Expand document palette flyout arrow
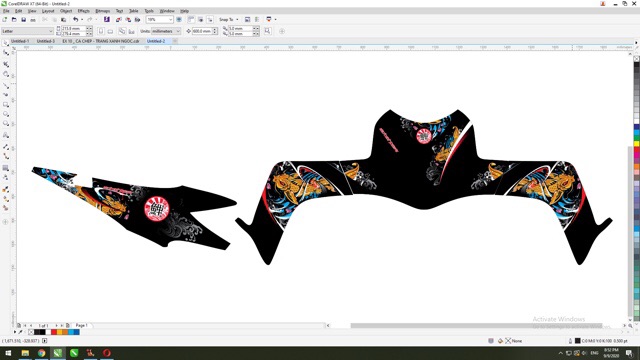Image resolution: width=640 pixels, height=360 pixels. (x=15, y=332)
